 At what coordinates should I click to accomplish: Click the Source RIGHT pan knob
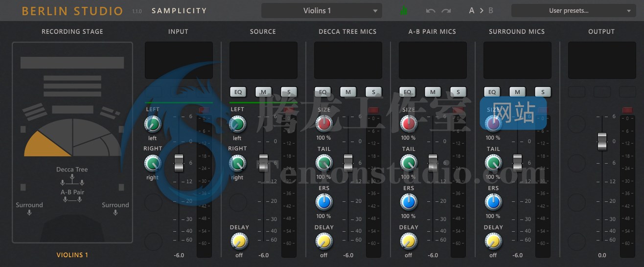[237, 163]
